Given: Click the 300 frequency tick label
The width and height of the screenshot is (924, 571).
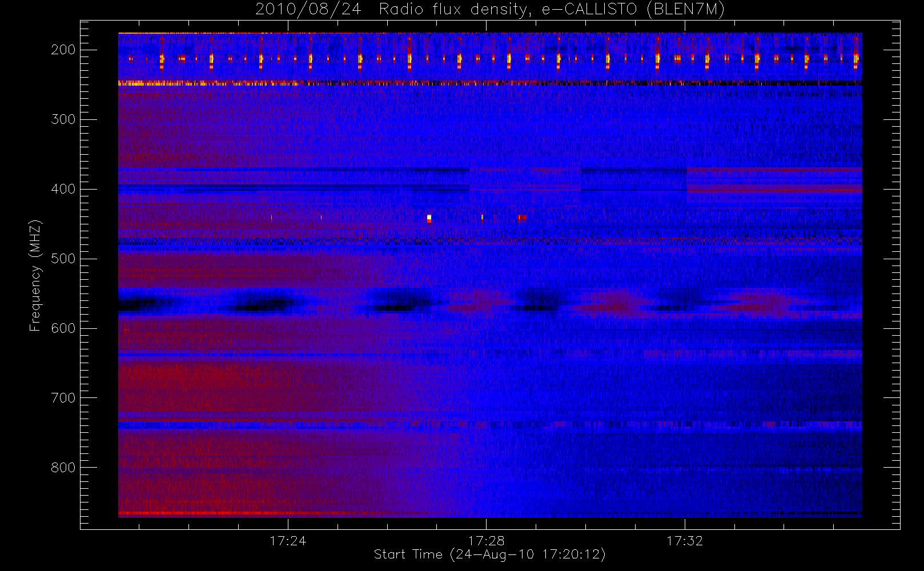Looking at the screenshot, I should pyautogui.click(x=63, y=119).
